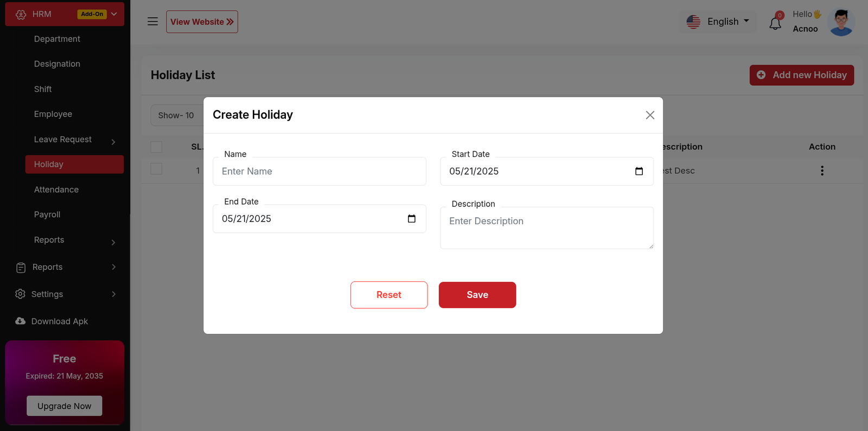Click the Reset button
Screen dimensions: 868x431
click(x=389, y=295)
